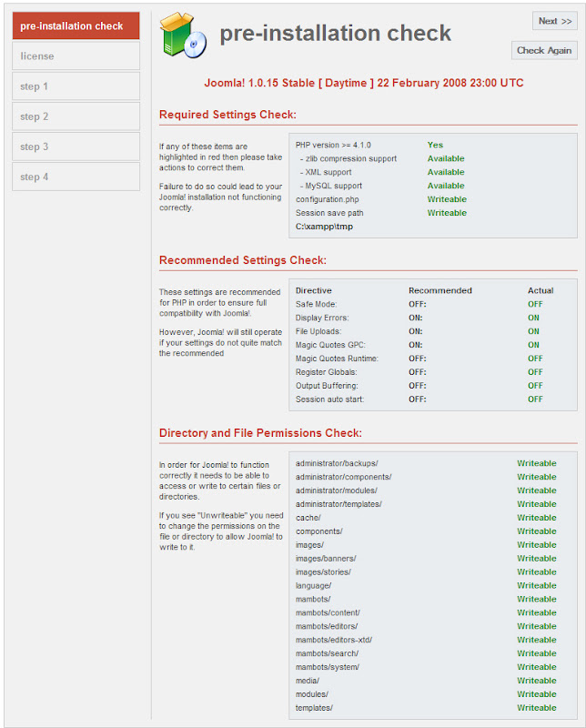Click the PHP version >= 4.1.0 row

[x=333, y=146]
